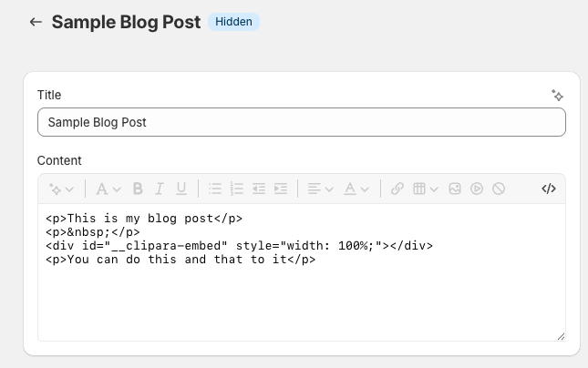Insert a numbered list
This screenshot has height=368, width=588.
coord(237,189)
